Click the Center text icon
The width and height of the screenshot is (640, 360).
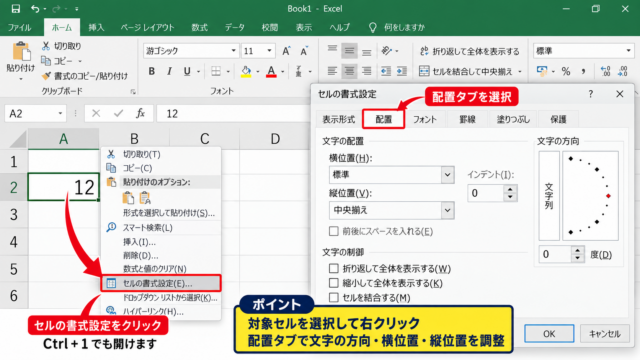[x=349, y=71]
